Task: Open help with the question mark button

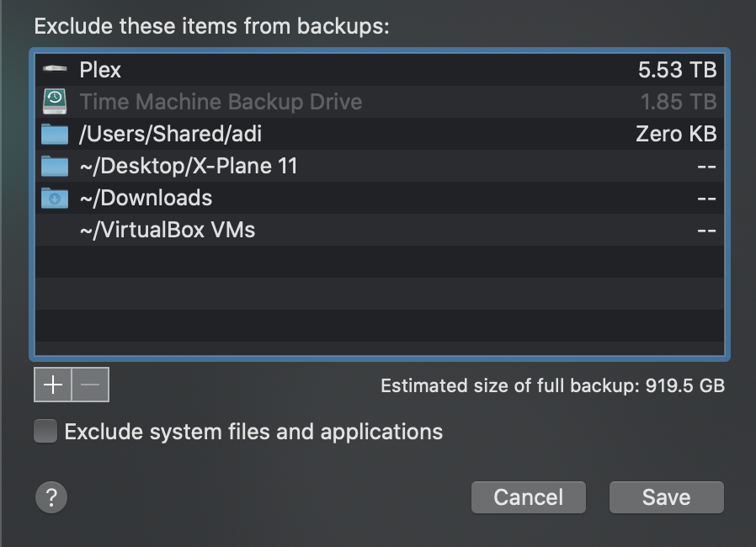Action: tap(51, 497)
